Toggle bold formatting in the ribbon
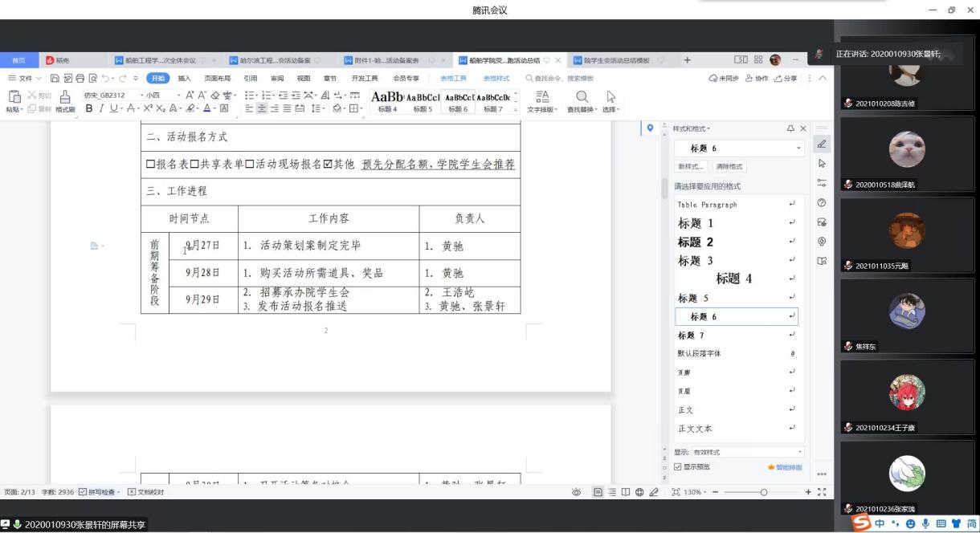 [89, 108]
